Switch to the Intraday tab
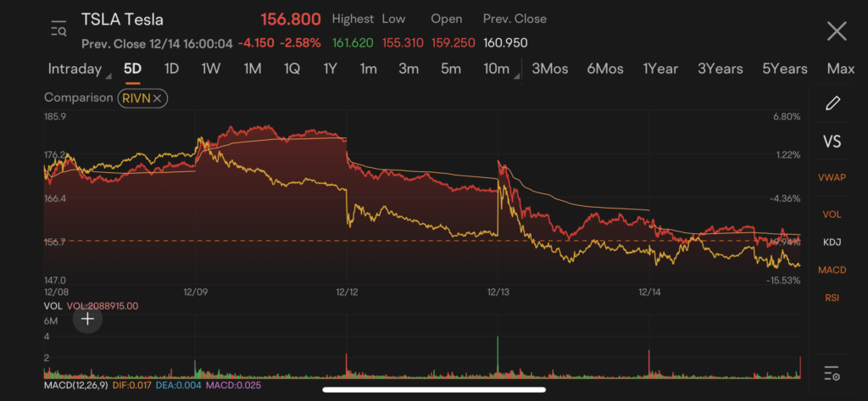 coord(75,69)
